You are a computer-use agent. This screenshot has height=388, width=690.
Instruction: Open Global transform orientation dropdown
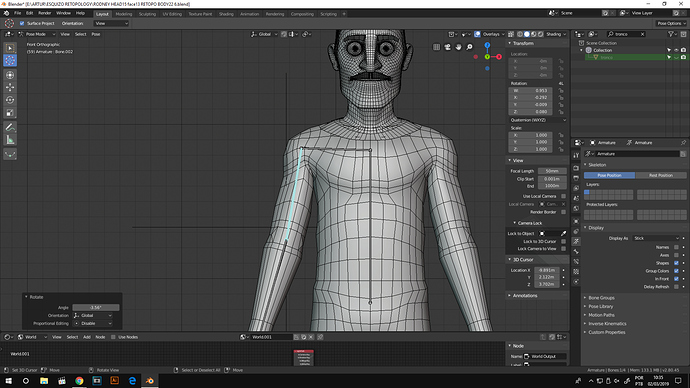[x=264, y=34]
